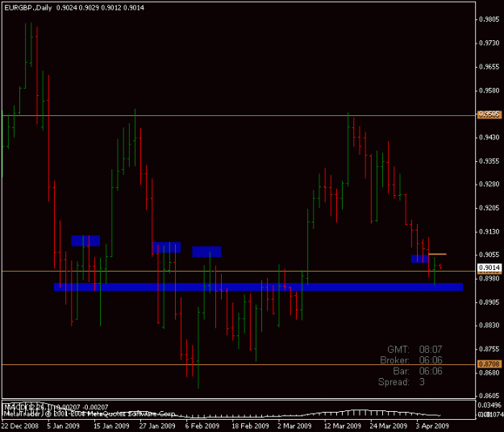Click the 24 Mar 2009 date label
Screen dimensions: 504x432
click(x=389, y=426)
